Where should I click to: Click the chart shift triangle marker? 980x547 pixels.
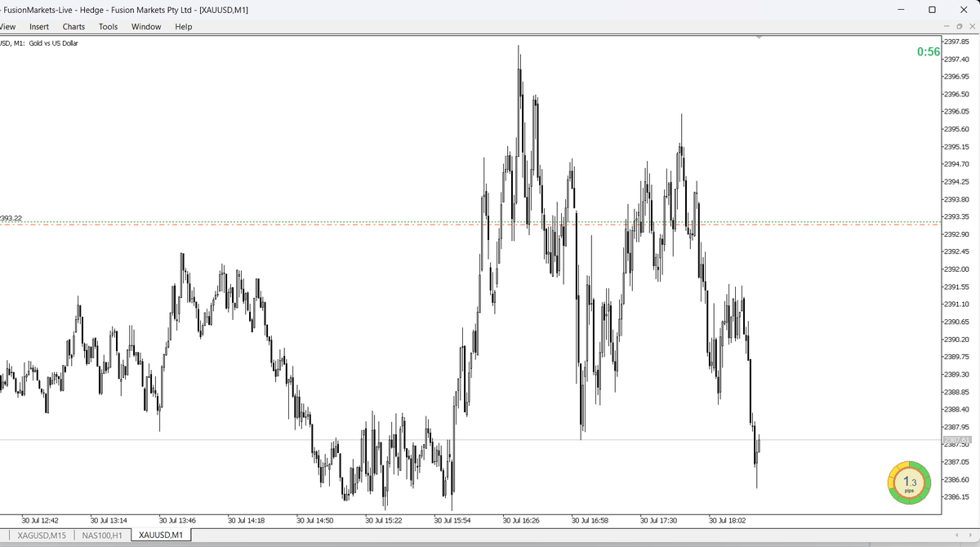(x=759, y=38)
